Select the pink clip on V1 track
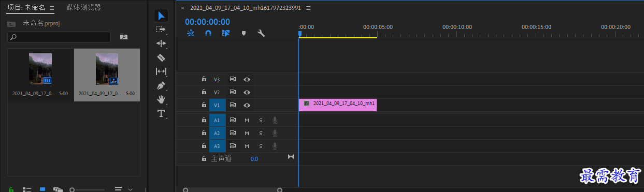 pyautogui.click(x=338, y=105)
